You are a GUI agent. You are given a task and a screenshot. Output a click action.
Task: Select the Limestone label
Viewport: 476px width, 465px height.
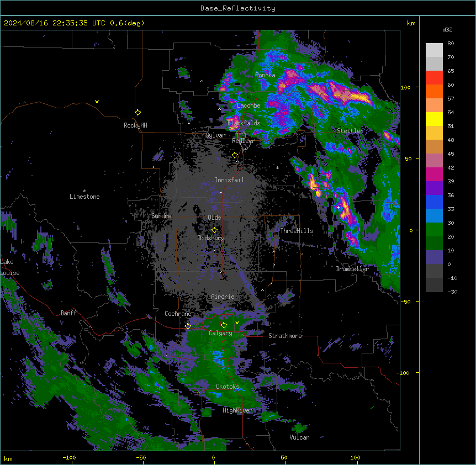(x=84, y=197)
